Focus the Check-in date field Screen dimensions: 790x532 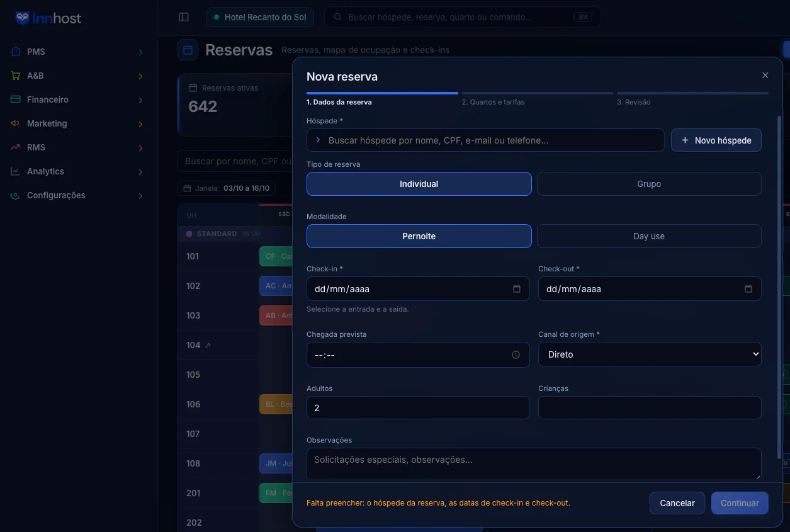(x=418, y=289)
